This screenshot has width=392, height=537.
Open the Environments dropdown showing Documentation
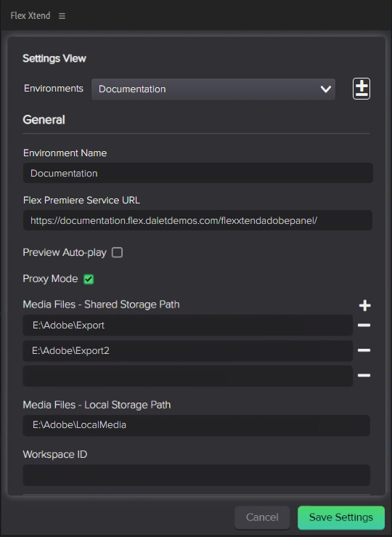(213, 89)
